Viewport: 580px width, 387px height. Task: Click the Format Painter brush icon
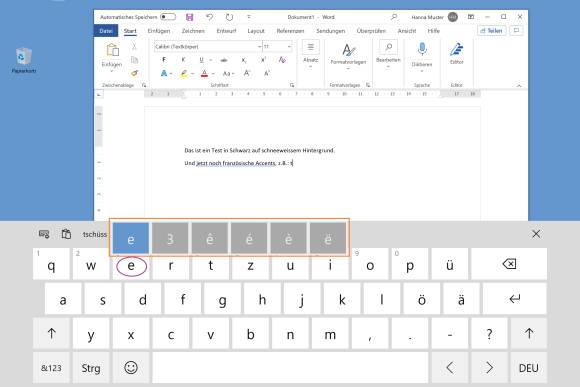click(134, 73)
